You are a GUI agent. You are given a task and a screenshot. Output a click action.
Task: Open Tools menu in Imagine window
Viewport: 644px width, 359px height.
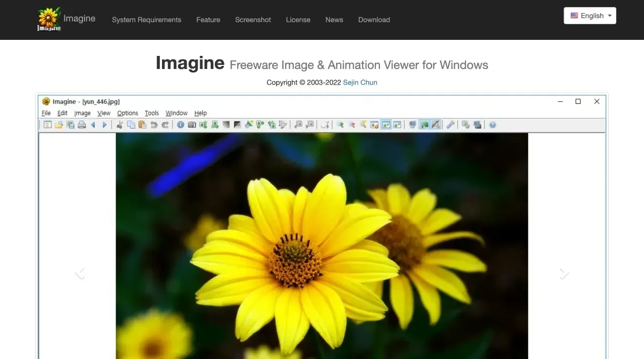coord(152,113)
